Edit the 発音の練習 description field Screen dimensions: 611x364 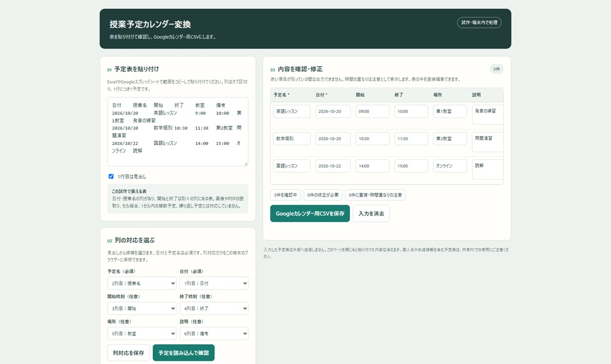point(488,115)
